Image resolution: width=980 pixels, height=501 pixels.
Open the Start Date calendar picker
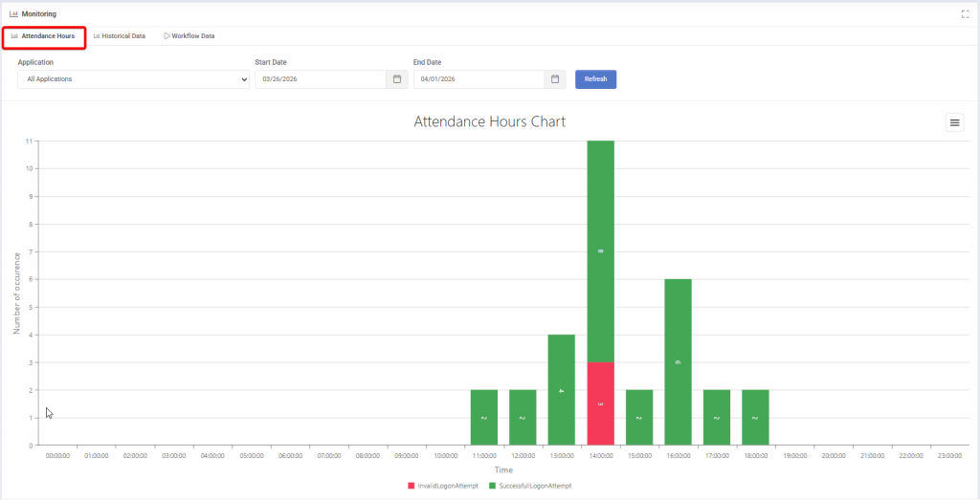point(396,79)
